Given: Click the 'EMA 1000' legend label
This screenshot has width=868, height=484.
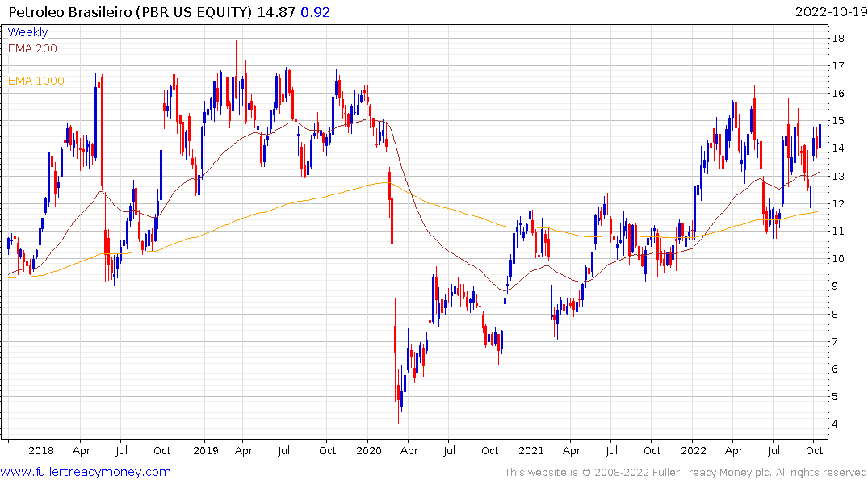Looking at the screenshot, I should [36, 81].
